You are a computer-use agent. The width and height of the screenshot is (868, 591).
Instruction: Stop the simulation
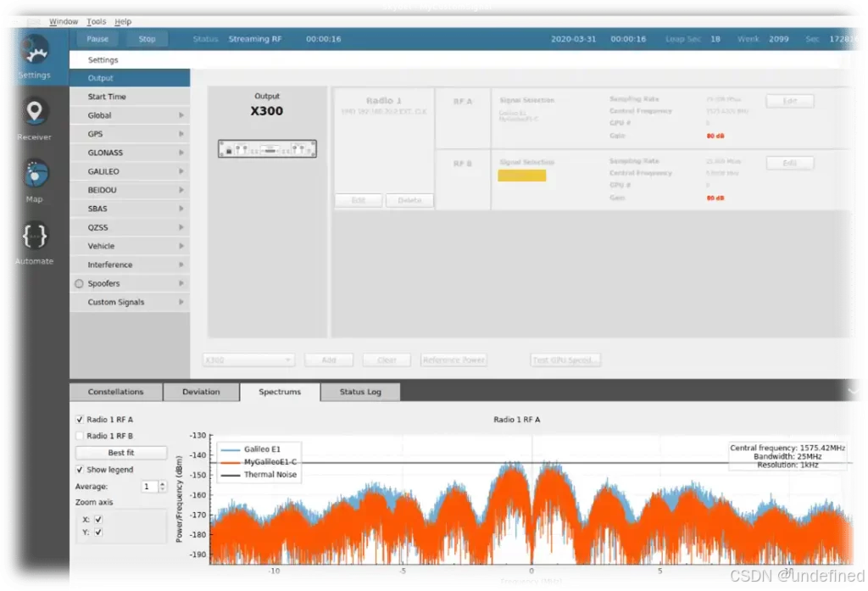(x=147, y=39)
